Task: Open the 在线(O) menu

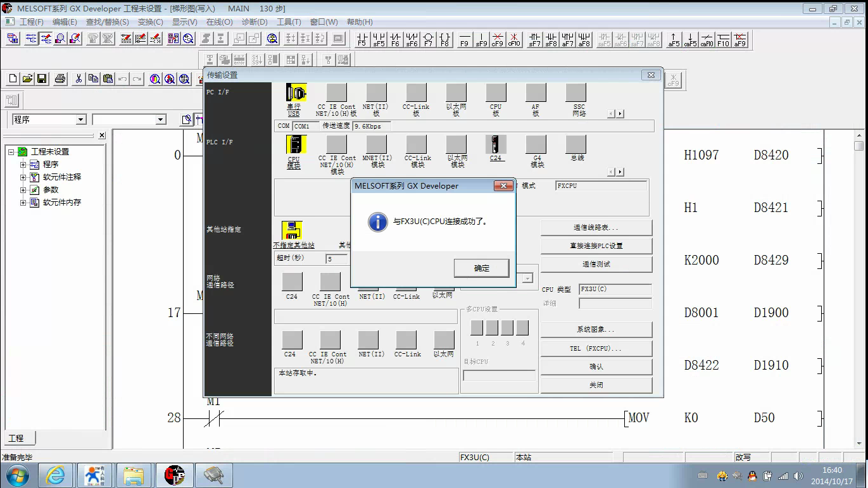Action: (x=220, y=22)
